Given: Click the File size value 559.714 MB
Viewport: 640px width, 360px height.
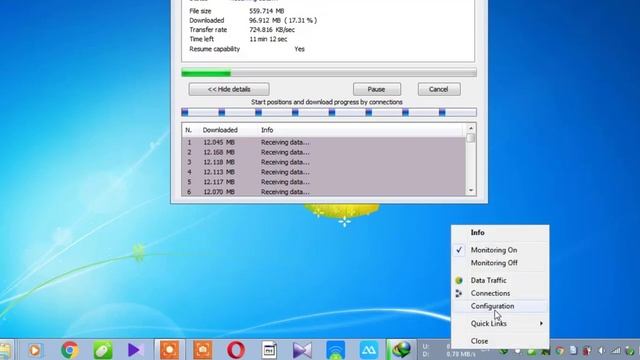Looking at the screenshot, I should (267, 11).
